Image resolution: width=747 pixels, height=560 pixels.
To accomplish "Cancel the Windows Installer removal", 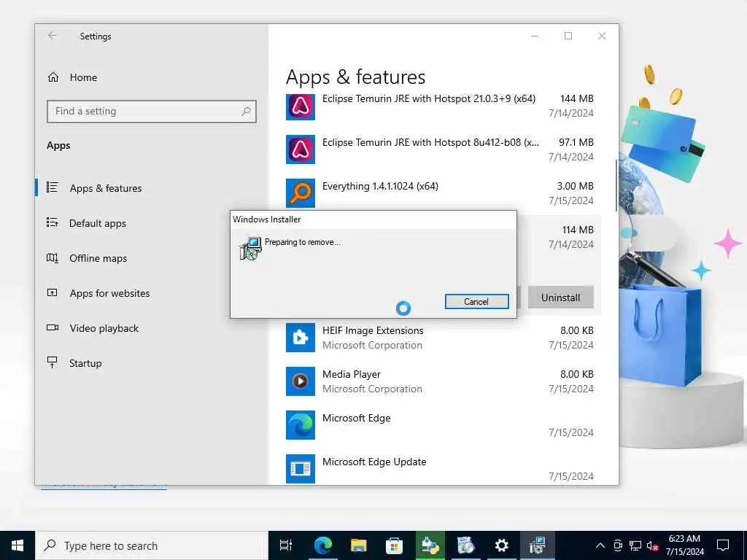I will point(476,301).
